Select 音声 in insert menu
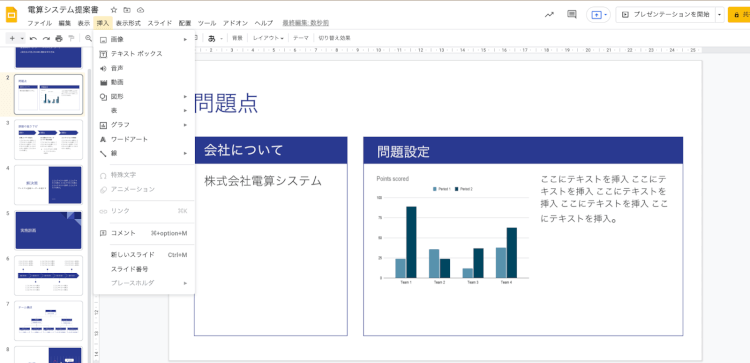Image resolution: width=750 pixels, height=363 pixels. point(144,68)
